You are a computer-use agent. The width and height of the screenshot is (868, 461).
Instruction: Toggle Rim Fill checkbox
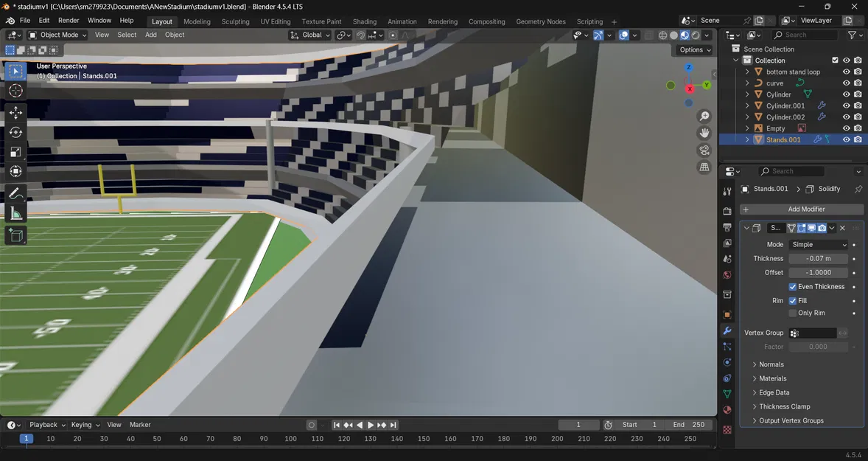point(793,301)
